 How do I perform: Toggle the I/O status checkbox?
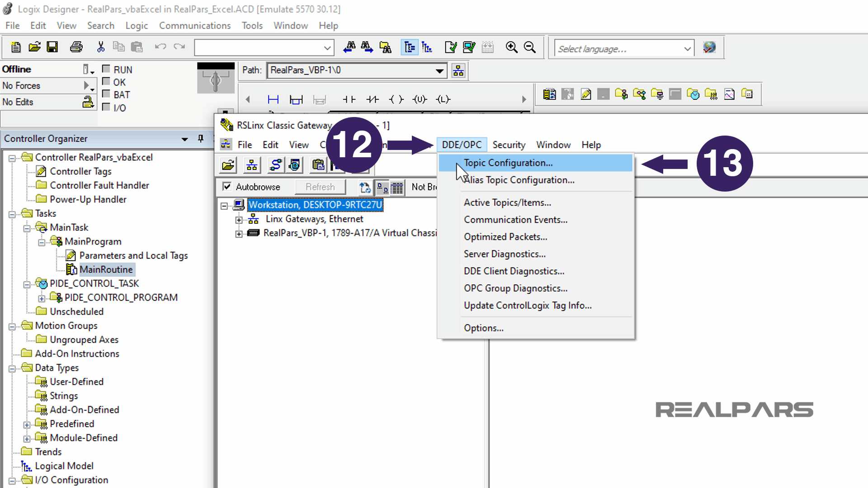pyautogui.click(x=106, y=107)
